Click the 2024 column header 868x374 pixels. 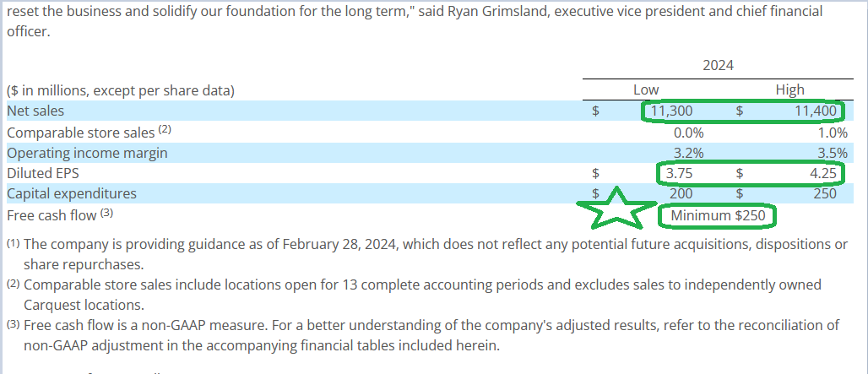pos(718,65)
